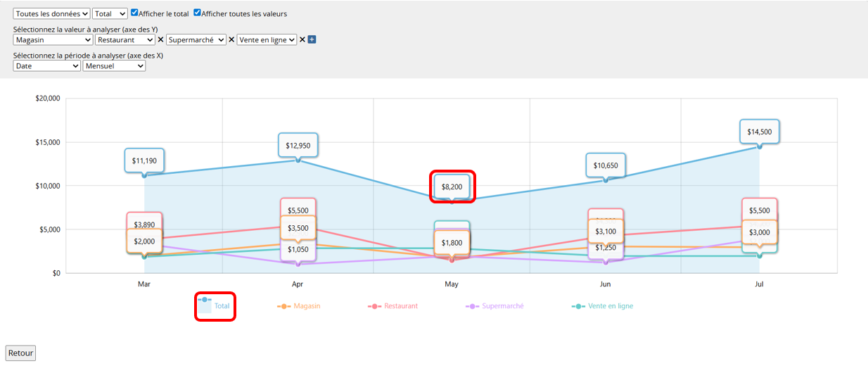Expand the Total dropdown in the top row
The image size is (868, 366).
tap(110, 13)
